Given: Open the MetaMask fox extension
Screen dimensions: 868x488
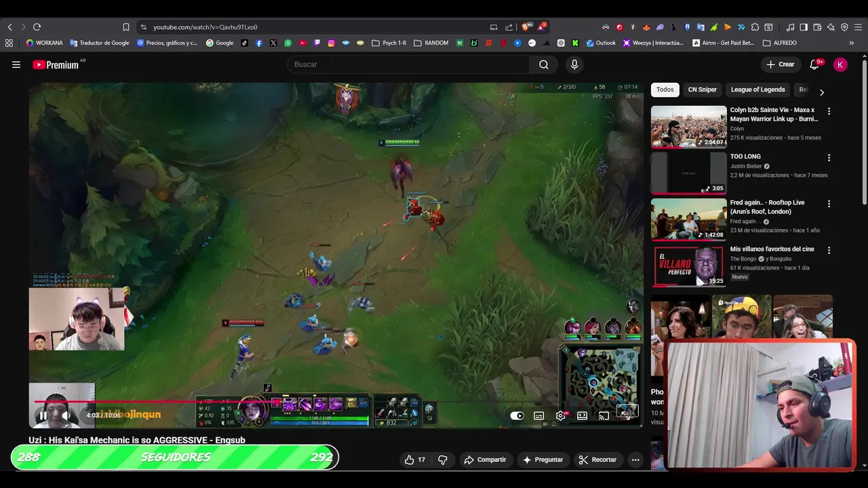Looking at the screenshot, I should click(x=646, y=27).
